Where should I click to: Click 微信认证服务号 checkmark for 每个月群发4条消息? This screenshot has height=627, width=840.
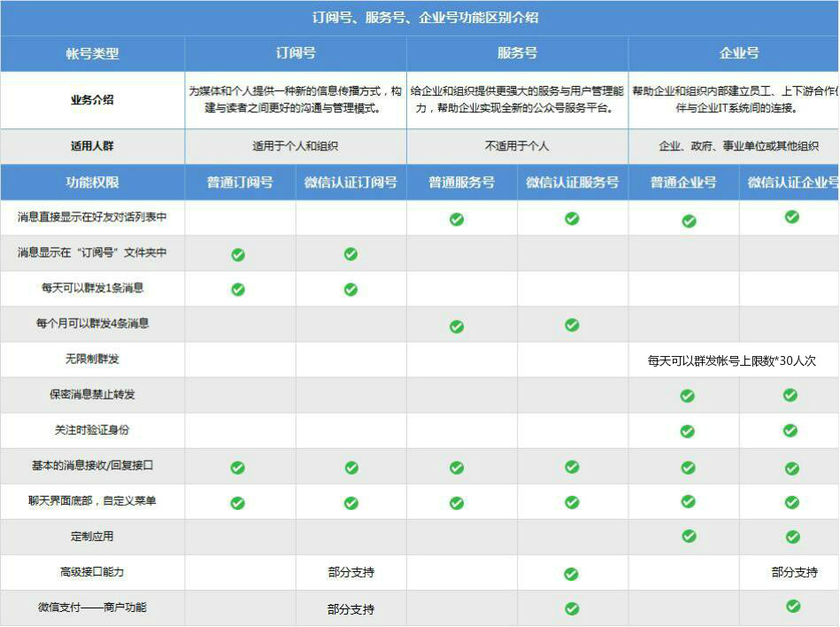coord(573,325)
